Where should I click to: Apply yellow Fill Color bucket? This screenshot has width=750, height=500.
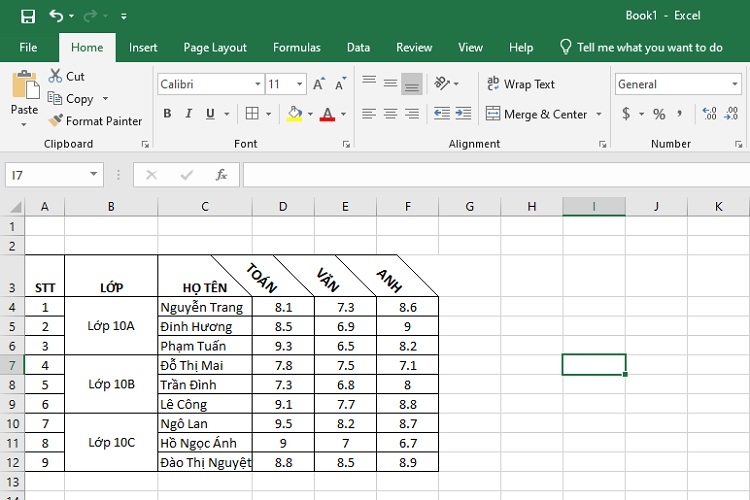(x=295, y=114)
